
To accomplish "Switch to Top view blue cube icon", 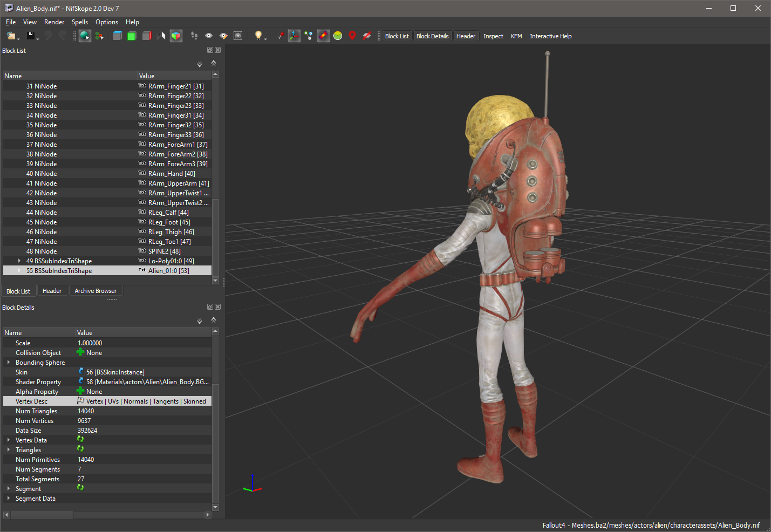I will [117, 36].
